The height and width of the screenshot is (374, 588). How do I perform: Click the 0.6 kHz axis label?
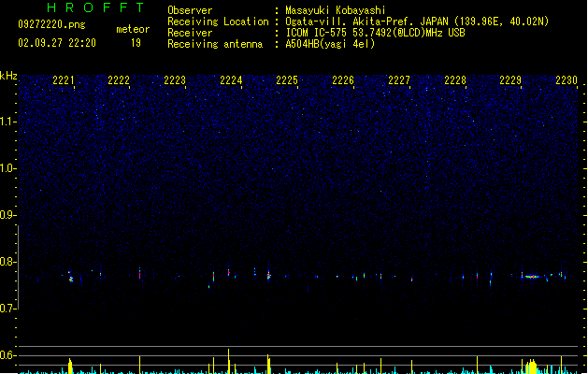coord(7,355)
